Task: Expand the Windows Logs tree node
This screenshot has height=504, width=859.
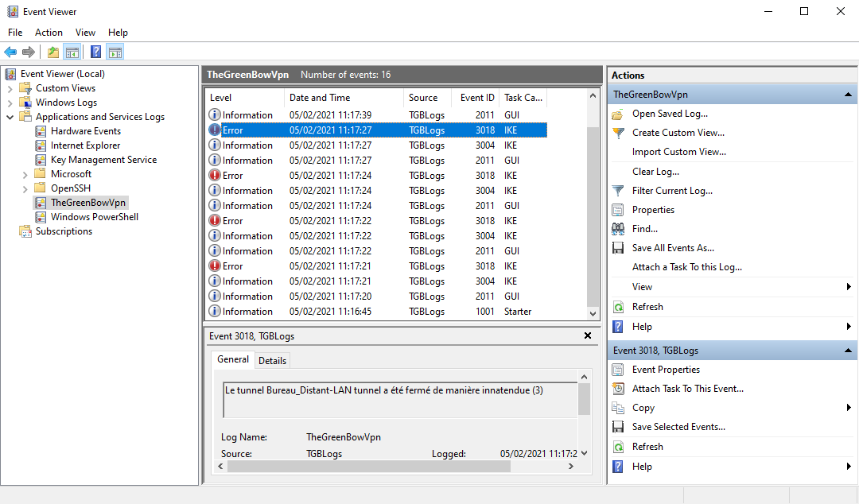Action: tap(10, 103)
